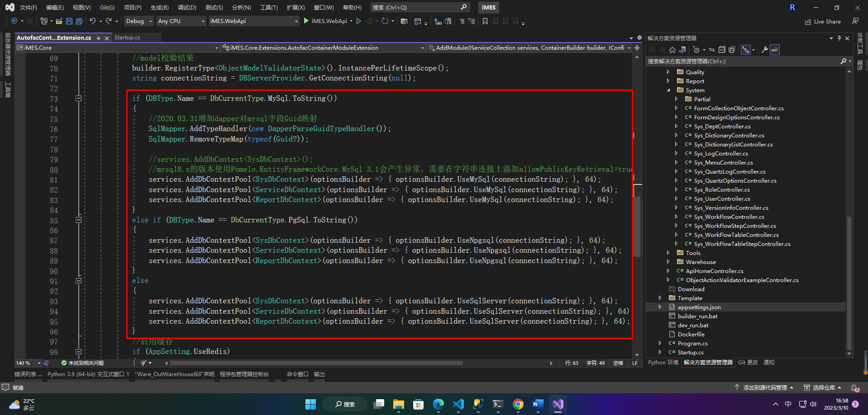
Task: Redo the last undone edit
Action: (109, 21)
